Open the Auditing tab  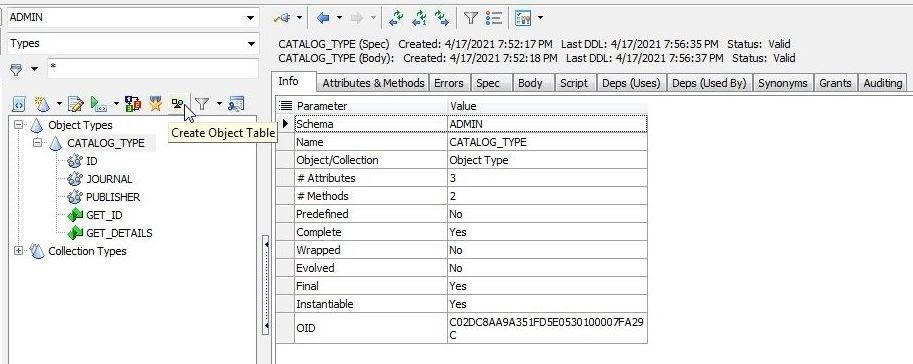pyautogui.click(x=883, y=83)
